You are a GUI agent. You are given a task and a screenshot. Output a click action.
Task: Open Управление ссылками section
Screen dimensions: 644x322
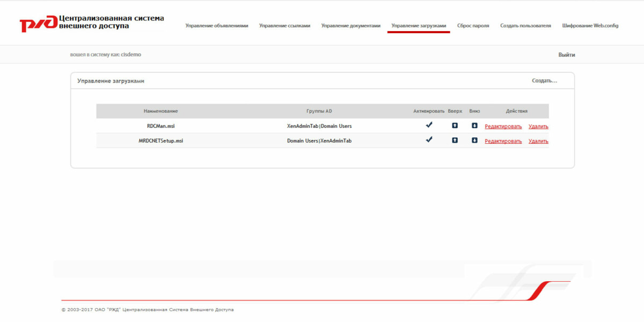(x=286, y=25)
